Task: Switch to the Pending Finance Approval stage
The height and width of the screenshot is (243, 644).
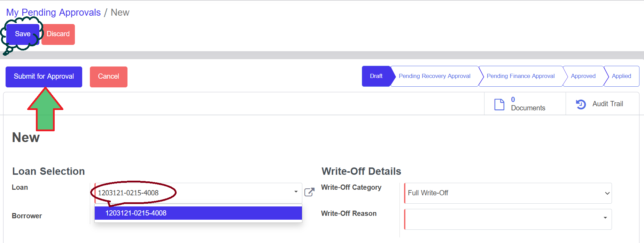Action: [x=520, y=76]
